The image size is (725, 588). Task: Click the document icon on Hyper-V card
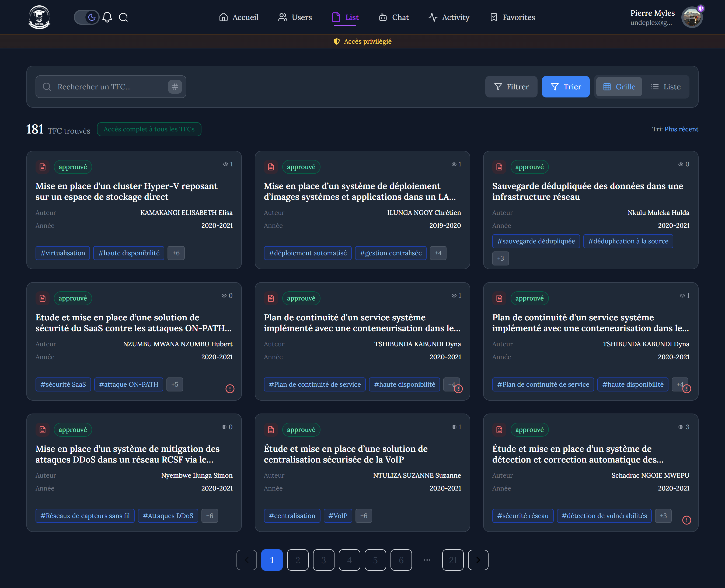(x=43, y=167)
